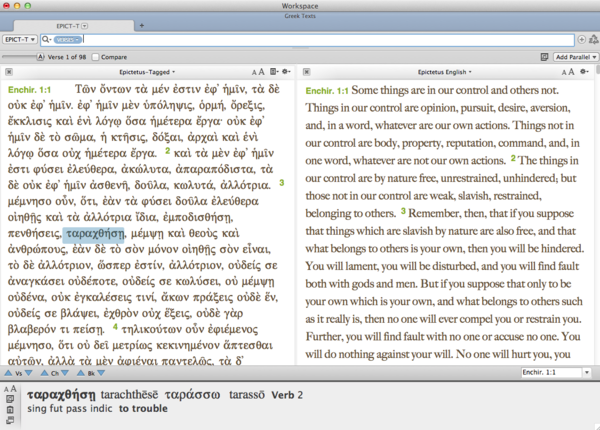This screenshot has height=430, width=600.
Task: Click the Greek word πενθήσεις
Action: (x=34, y=233)
